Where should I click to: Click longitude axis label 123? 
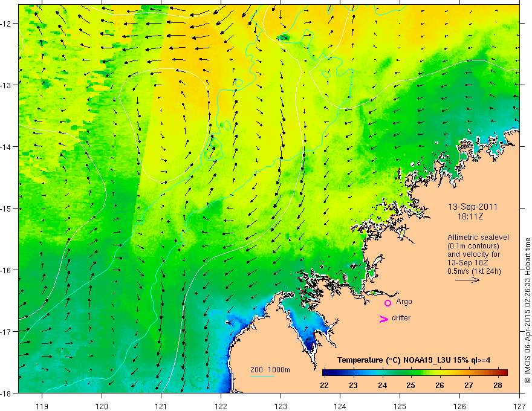[281, 406]
